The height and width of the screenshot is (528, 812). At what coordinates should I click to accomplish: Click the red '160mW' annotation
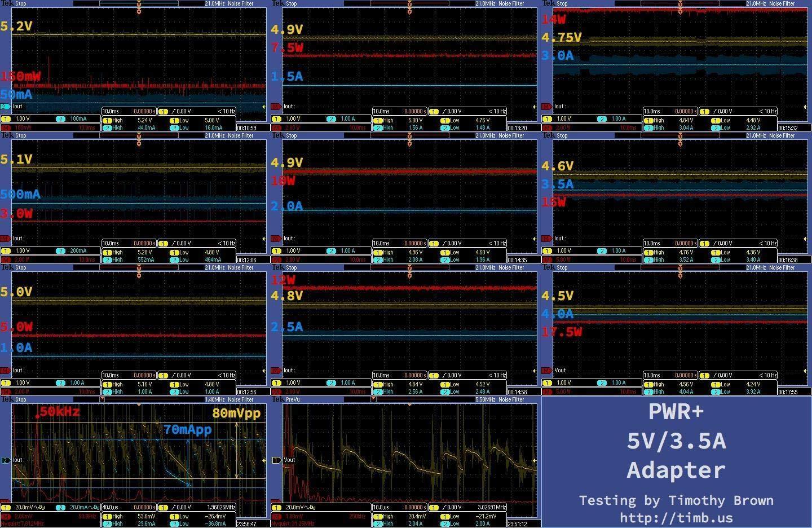point(20,76)
